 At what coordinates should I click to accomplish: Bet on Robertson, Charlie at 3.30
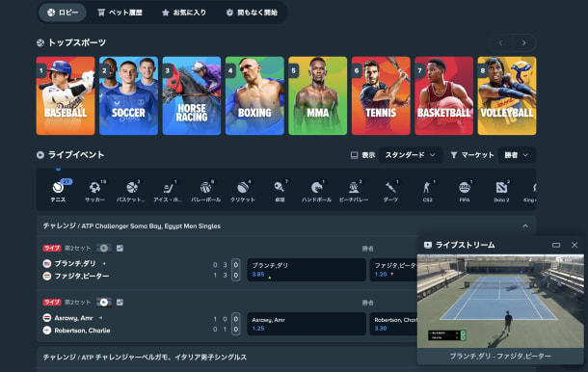[393, 324]
